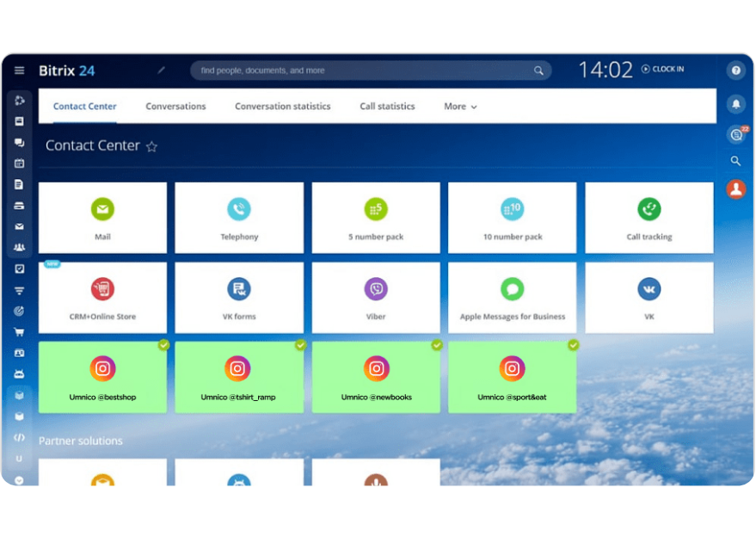
Task: Click the pencil edit icon in header
Action: (162, 71)
